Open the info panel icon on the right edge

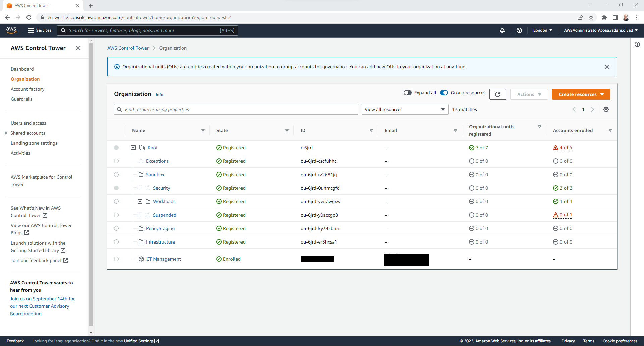pos(637,44)
